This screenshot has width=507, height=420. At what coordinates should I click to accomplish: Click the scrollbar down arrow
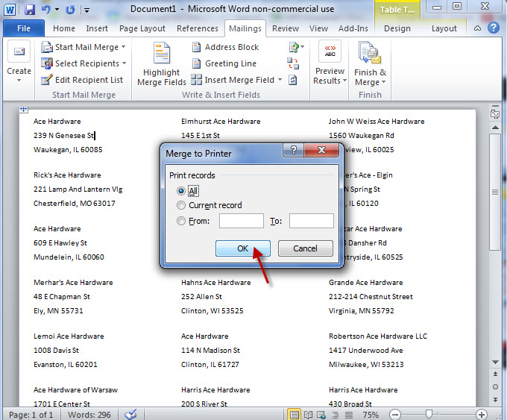click(x=495, y=362)
